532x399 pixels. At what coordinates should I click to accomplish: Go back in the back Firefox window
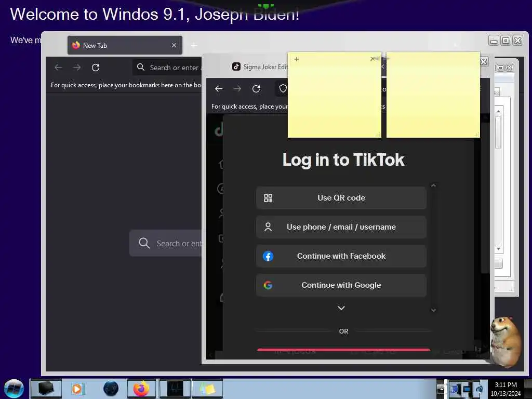pyautogui.click(x=58, y=68)
